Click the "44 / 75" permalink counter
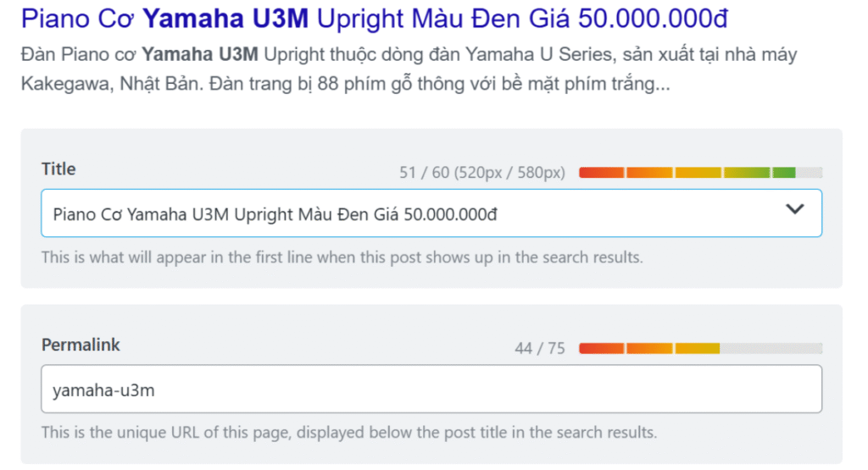The width and height of the screenshot is (868, 470). tap(539, 348)
